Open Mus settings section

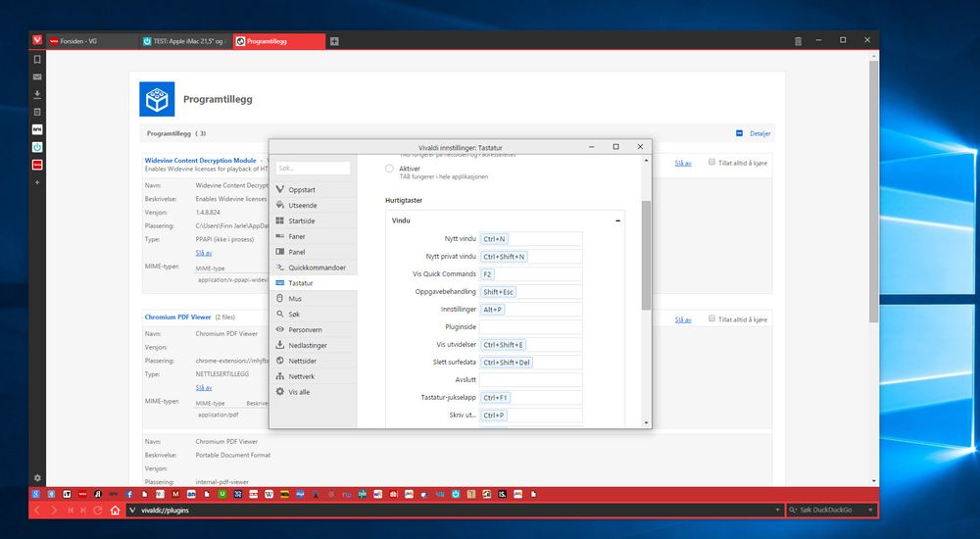point(314,299)
